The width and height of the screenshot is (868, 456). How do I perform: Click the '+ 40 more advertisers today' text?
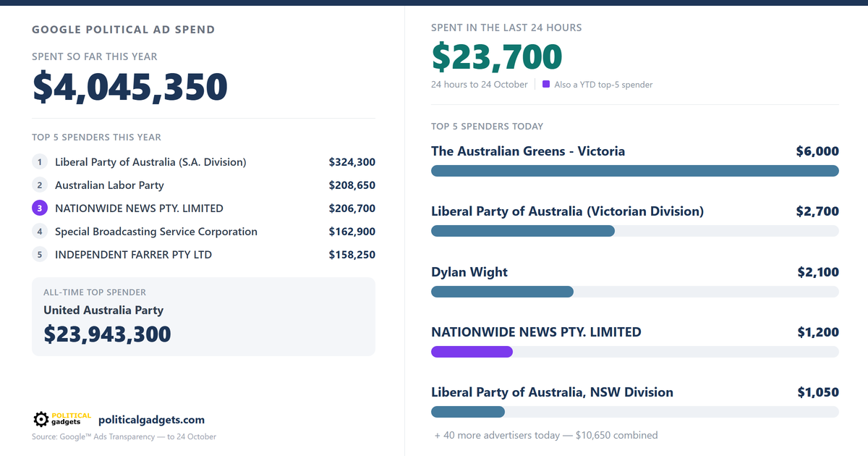tap(546, 435)
